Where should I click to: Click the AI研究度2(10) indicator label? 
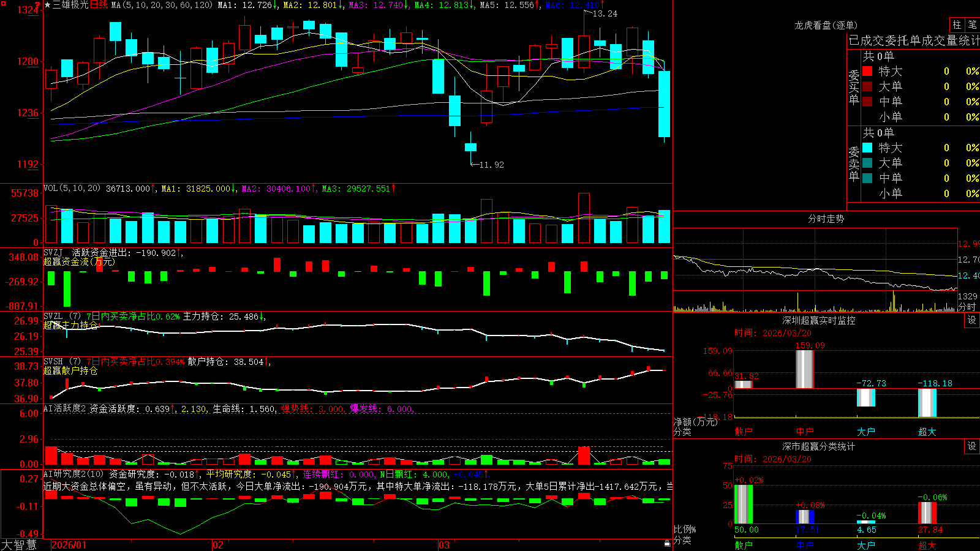pos(74,474)
